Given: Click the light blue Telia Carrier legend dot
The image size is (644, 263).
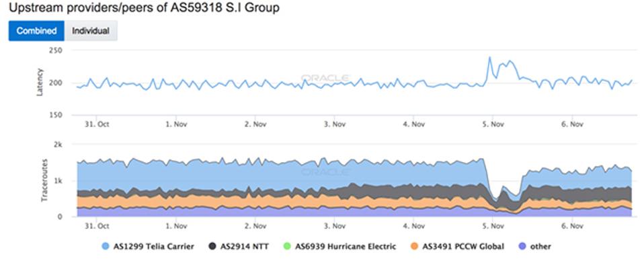Looking at the screenshot, I should pyautogui.click(x=106, y=247).
